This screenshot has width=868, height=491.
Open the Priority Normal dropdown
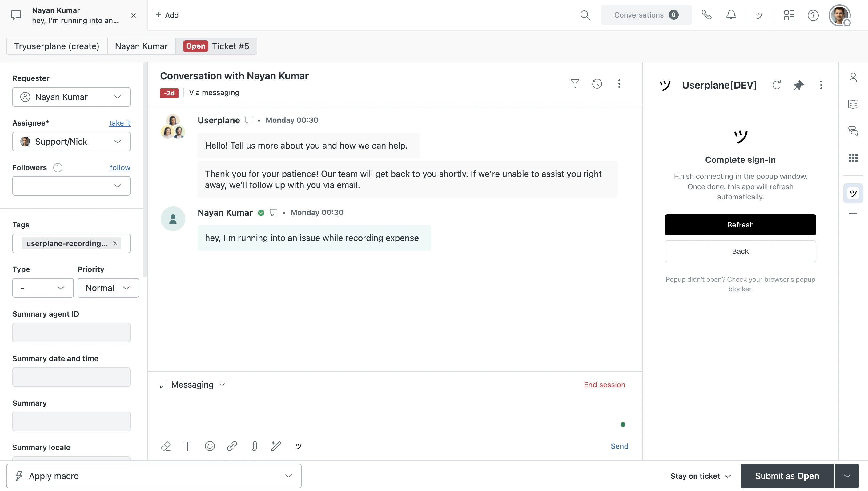click(x=108, y=288)
